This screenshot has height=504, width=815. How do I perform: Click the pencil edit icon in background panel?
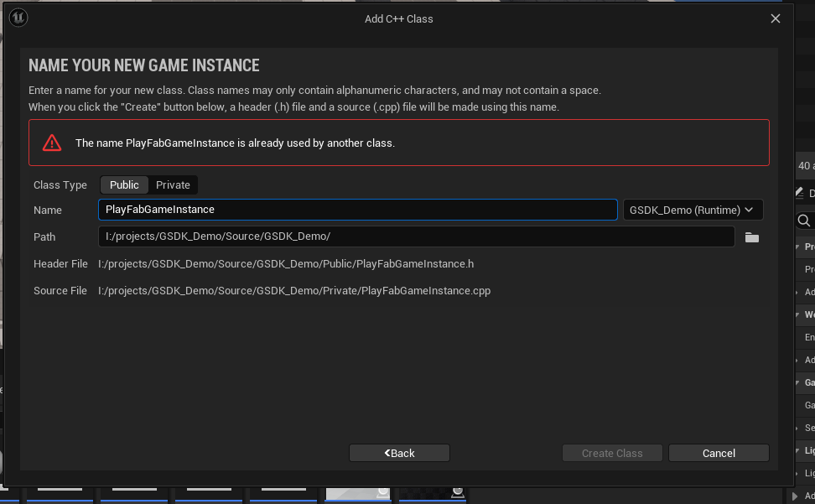(x=799, y=193)
